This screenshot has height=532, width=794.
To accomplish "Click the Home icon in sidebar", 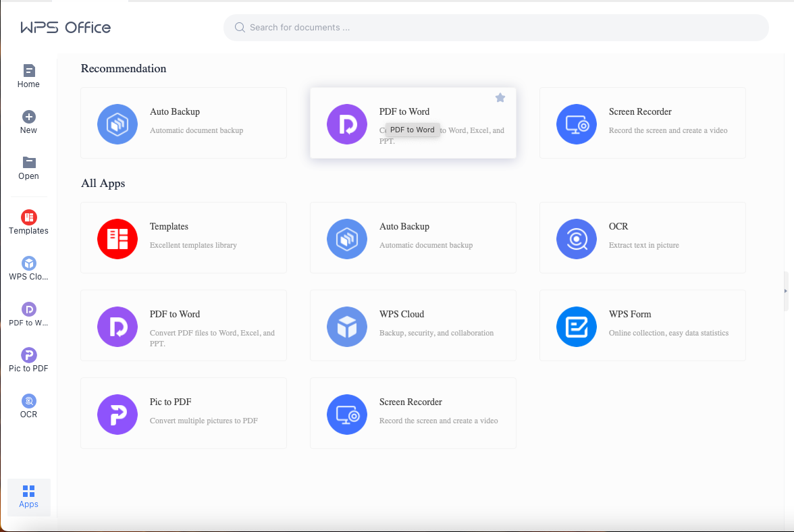I will pos(29,70).
